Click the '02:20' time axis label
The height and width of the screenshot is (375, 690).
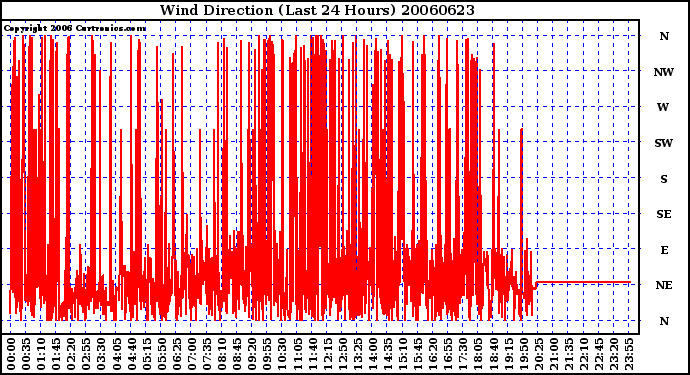(x=71, y=354)
